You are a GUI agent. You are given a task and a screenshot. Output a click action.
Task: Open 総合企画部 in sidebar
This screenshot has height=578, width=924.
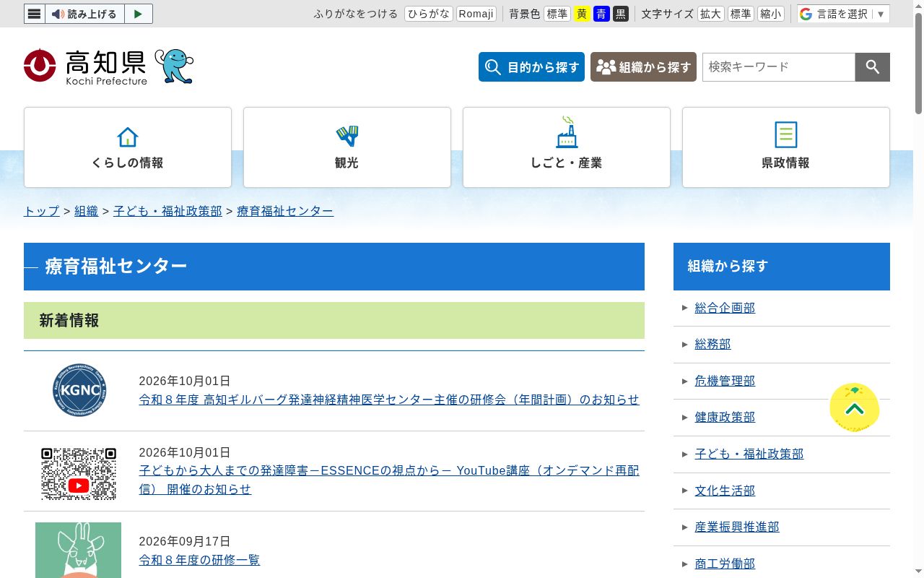pos(725,308)
